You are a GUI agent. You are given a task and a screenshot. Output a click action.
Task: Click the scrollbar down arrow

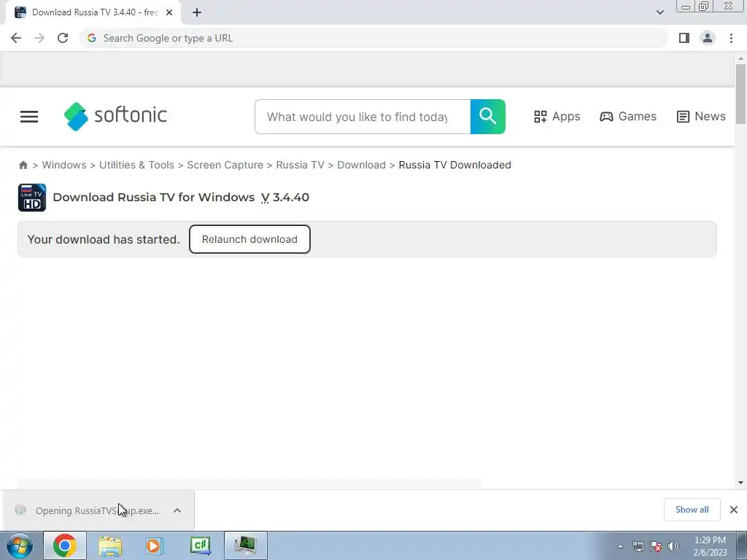[x=740, y=483]
